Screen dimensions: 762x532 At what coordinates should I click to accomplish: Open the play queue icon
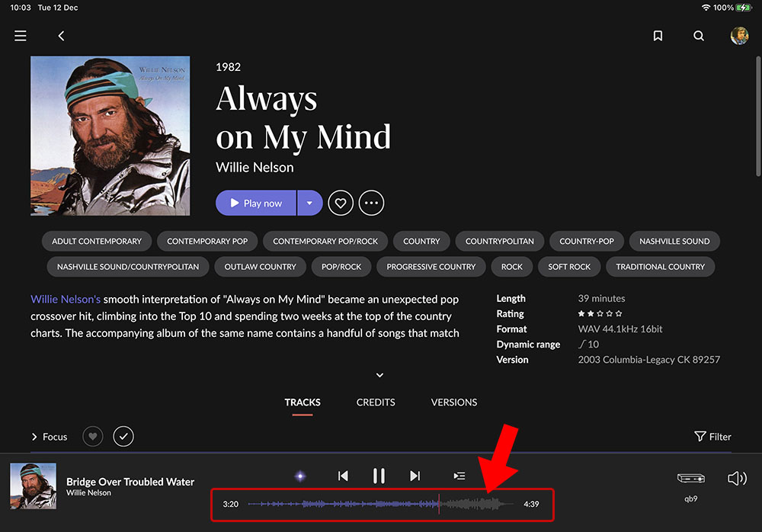459,476
